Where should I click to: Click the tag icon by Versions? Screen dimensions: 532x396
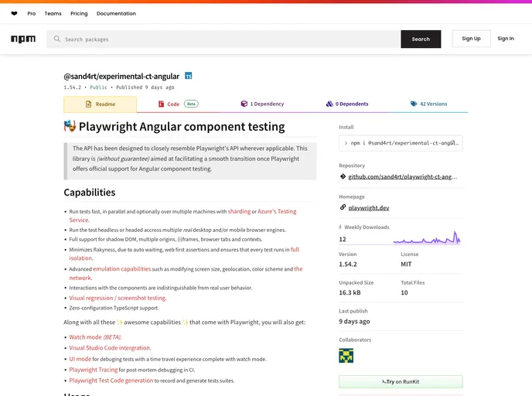click(x=414, y=104)
